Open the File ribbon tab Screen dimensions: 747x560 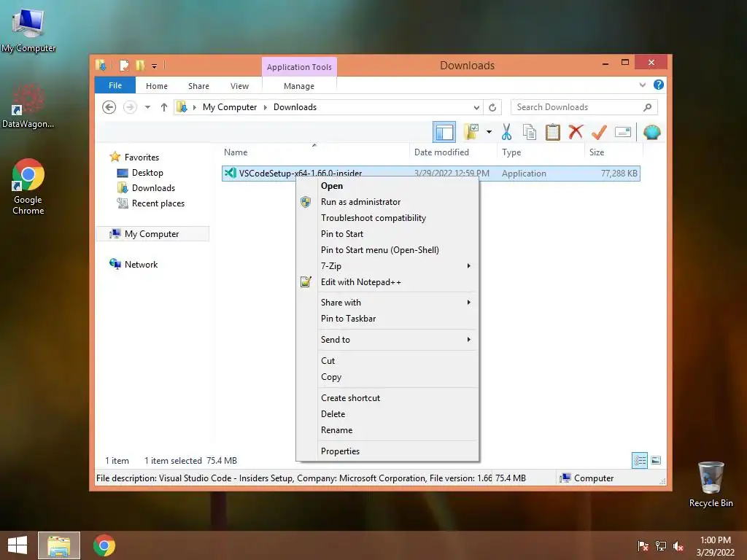point(115,86)
